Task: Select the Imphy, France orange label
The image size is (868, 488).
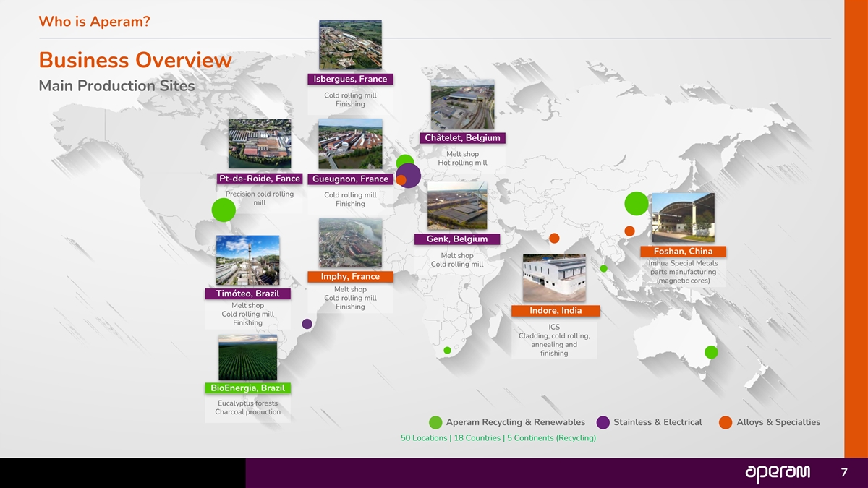Action: pyautogui.click(x=350, y=277)
